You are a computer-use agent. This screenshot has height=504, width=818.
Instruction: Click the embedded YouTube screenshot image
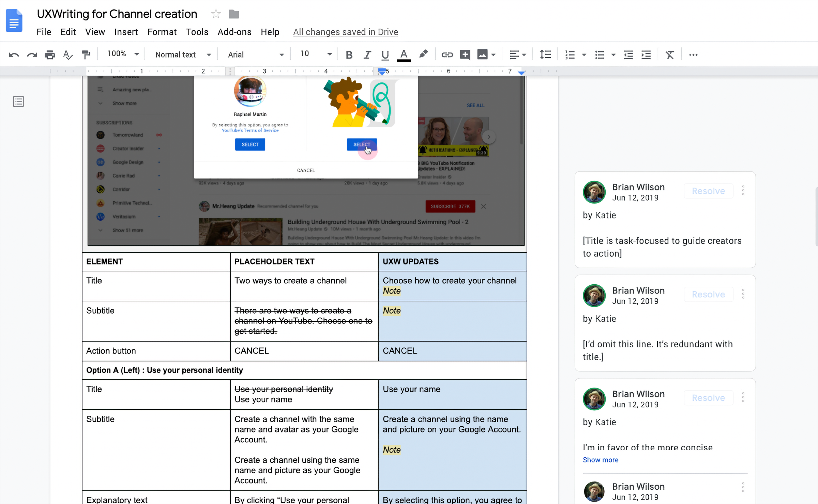306,160
